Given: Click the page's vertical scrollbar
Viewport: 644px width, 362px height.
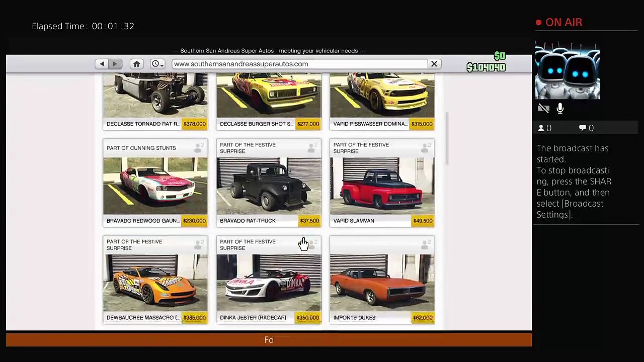Looking at the screenshot, I should 446,138.
